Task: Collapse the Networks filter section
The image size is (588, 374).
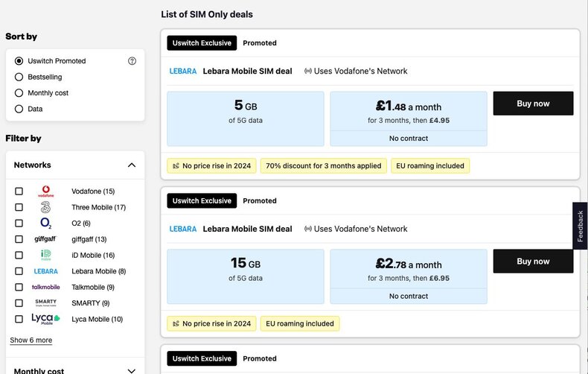Action: (x=132, y=165)
